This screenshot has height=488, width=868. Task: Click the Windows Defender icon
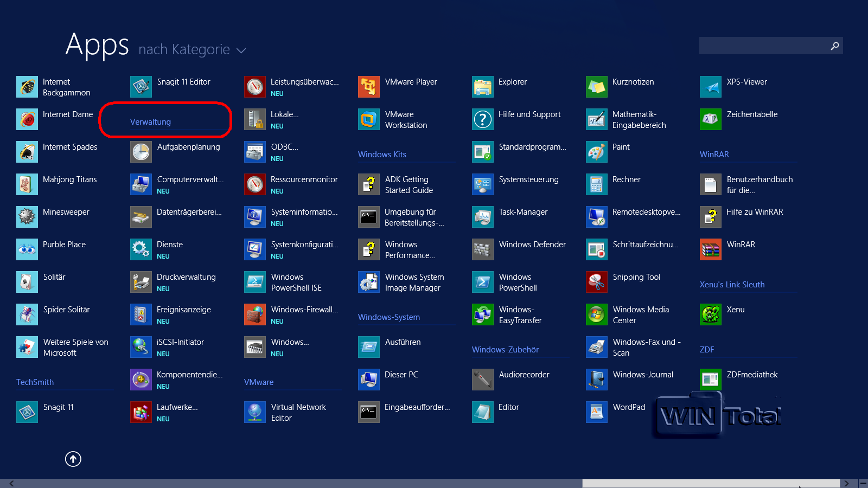(x=482, y=249)
